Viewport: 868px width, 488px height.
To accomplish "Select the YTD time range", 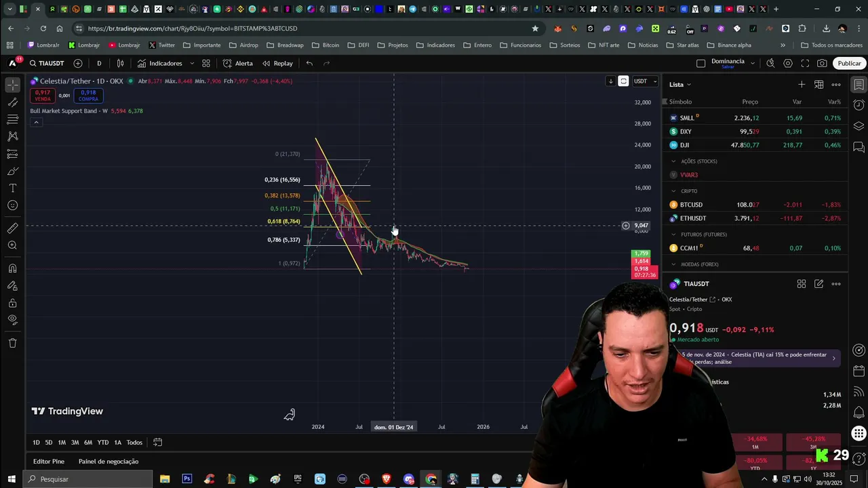I will pyautogui.click(x=102, y=443).
